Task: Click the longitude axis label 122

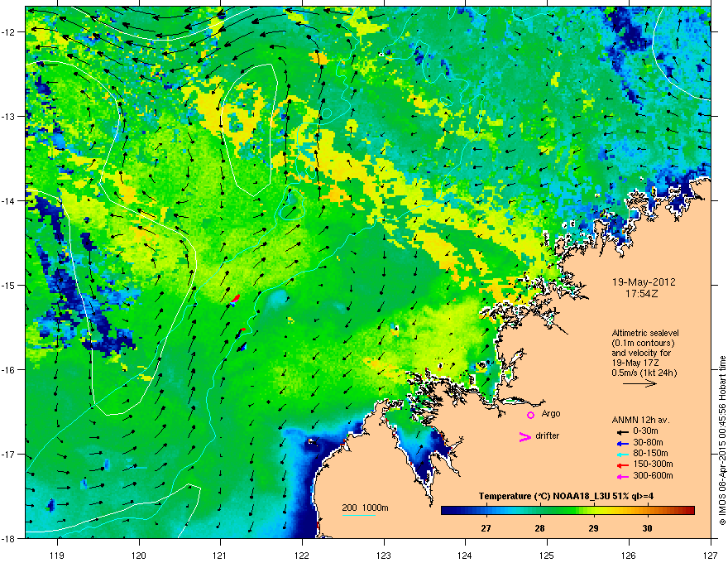Action: tap(302, 555)
